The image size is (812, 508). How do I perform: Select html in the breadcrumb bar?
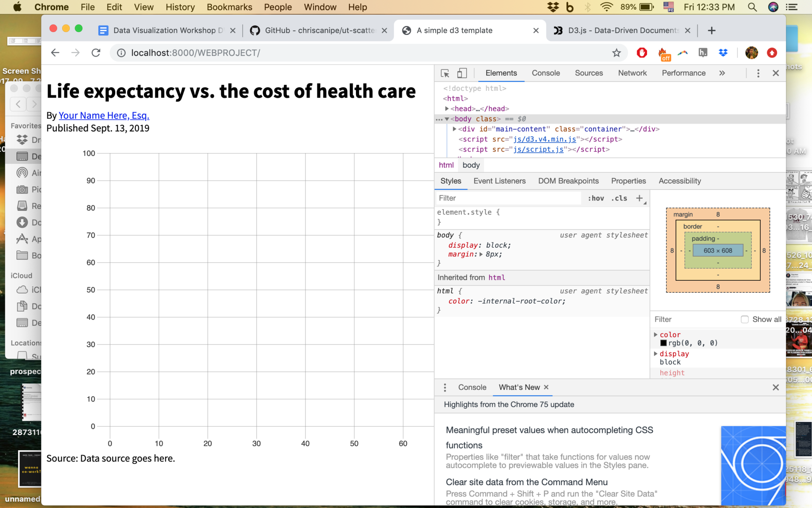[x=446, y=165]
